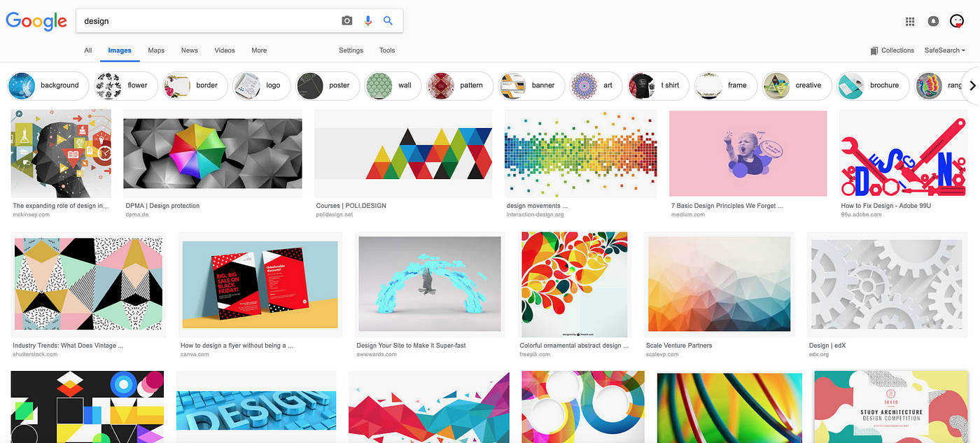Image resolution: width=980 pixels, height=443 pixels.
Task: Click the shutterstock.com source text
Action: click(35, 355)
